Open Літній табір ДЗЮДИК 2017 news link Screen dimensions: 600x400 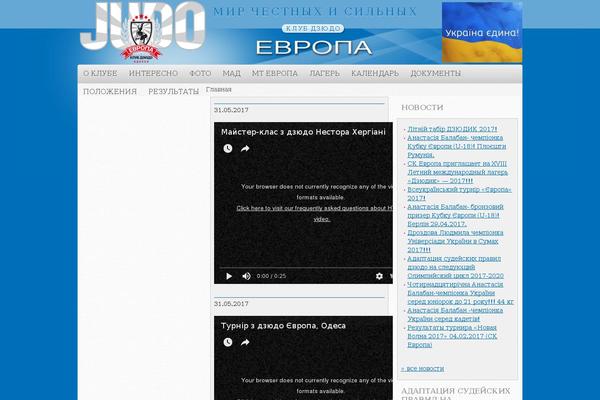coord(452,129)
